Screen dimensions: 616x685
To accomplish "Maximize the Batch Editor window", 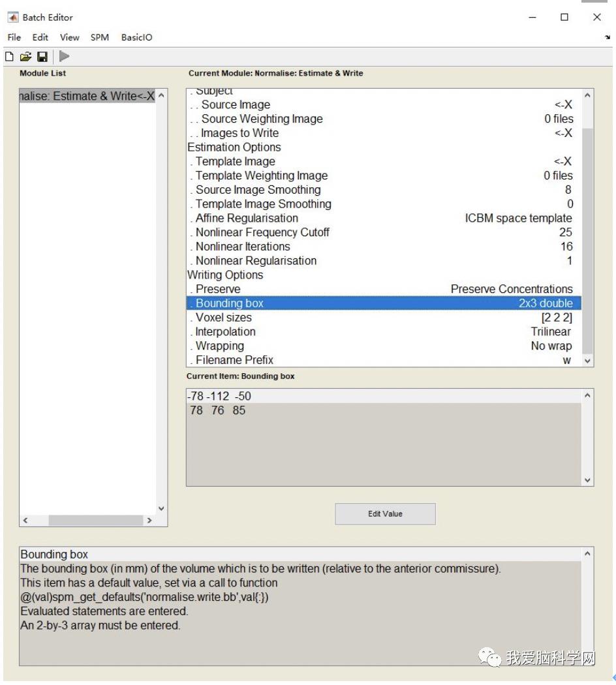I will pos(564,17).
